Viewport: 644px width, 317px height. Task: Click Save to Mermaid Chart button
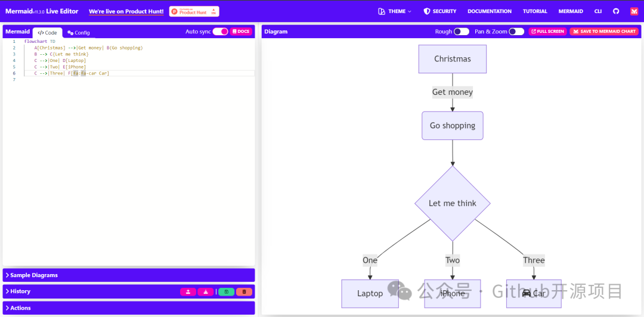pyautogui.click(x=603, y=32)
